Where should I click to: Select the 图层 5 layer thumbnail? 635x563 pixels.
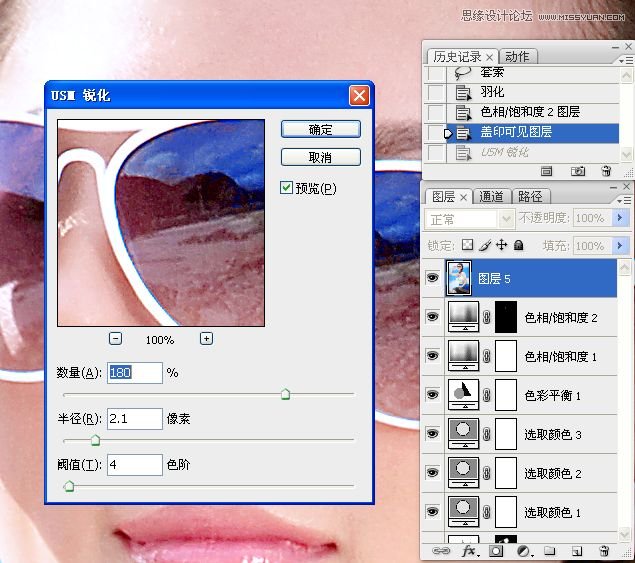459,278
